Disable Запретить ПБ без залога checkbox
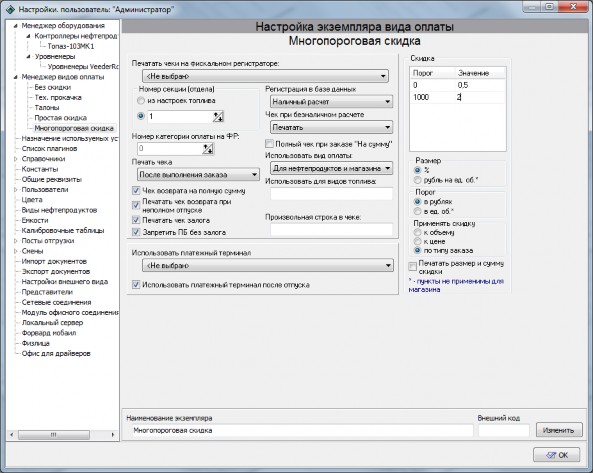593x473 pixels. (x=136, y=232)
